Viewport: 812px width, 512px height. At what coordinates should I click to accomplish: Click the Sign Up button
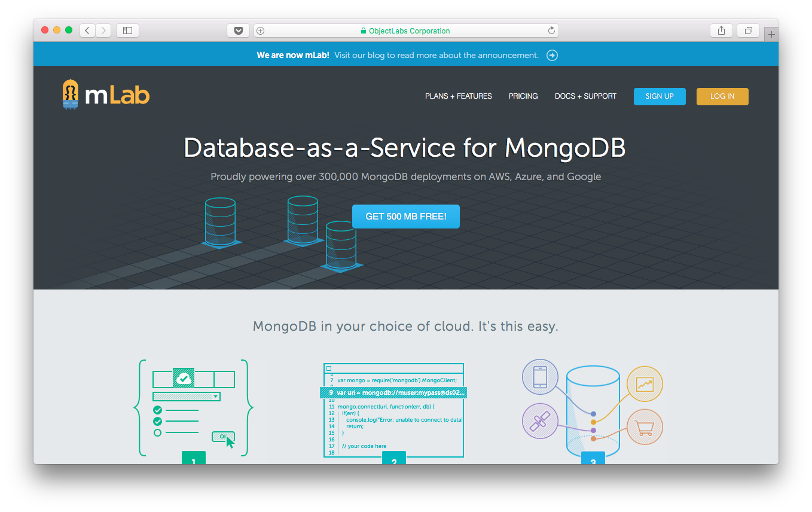[x=660, y=96]
